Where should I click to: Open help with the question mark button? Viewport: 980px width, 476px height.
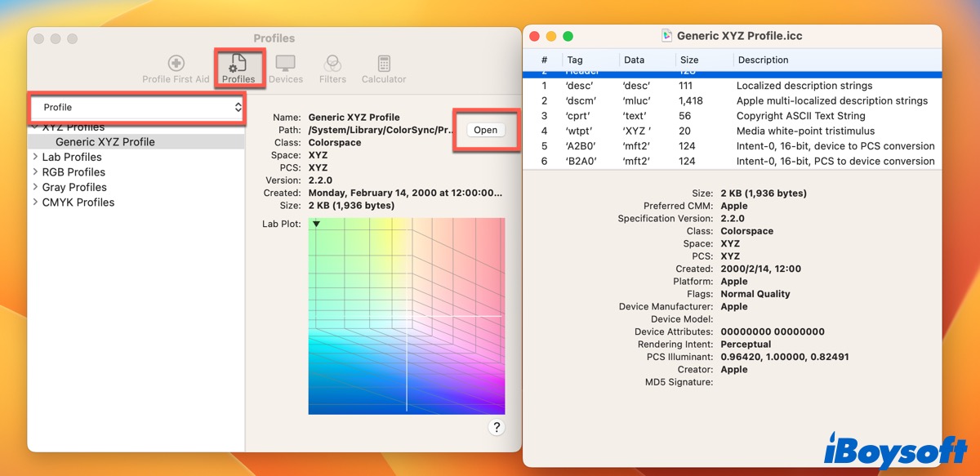[x=497, y=427]
